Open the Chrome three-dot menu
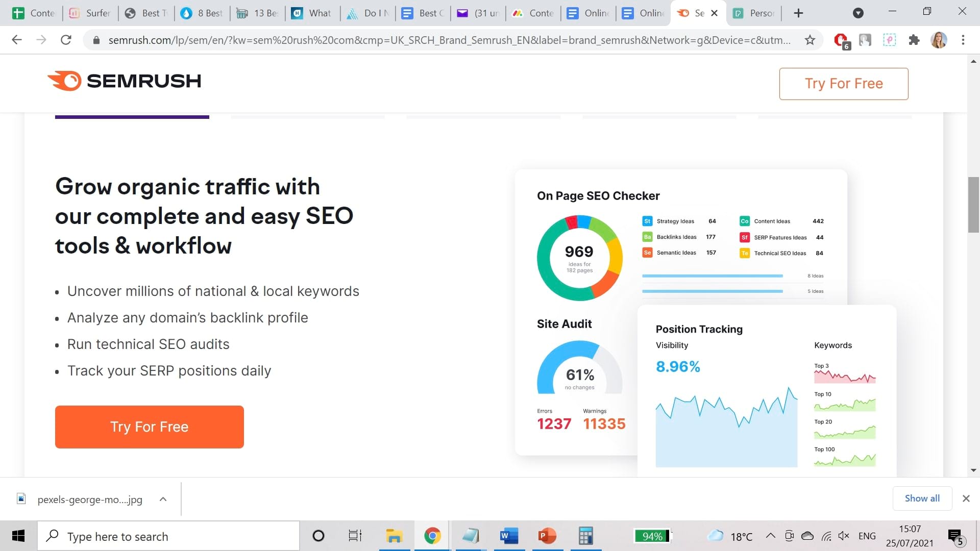This screenshot has height=551, width=980. pos(963,40)
